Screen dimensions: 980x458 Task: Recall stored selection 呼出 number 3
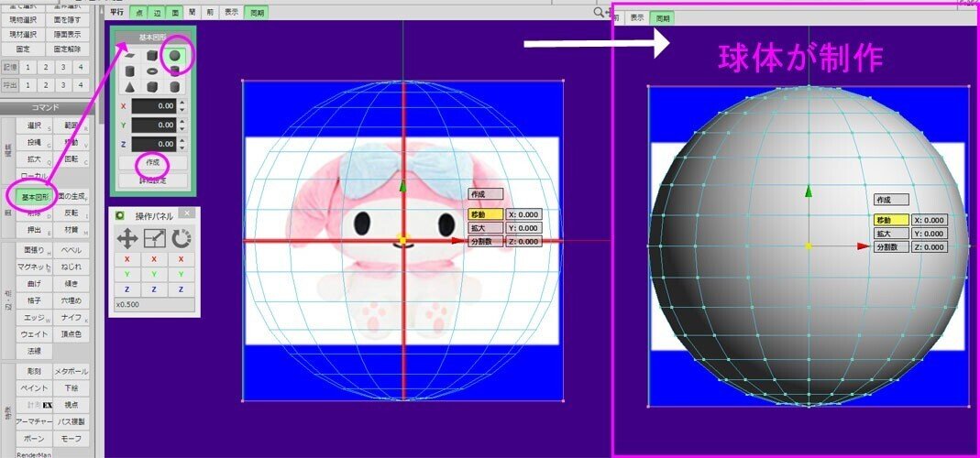coord(64,85)
